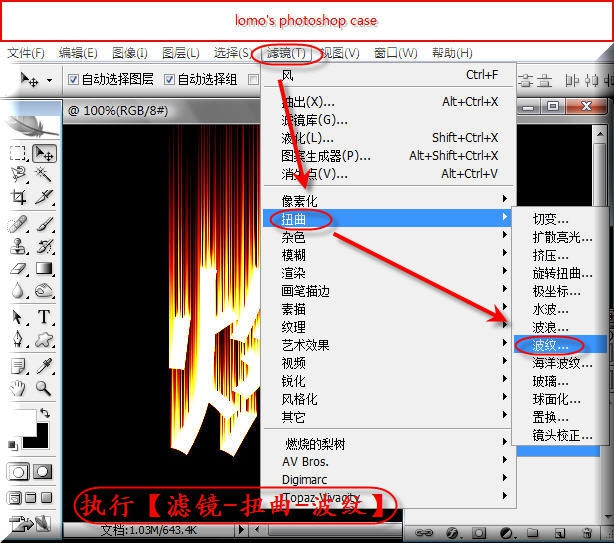614x543 pixels.
Task: Select the Slice tool
Action: [x=44, y=197]
